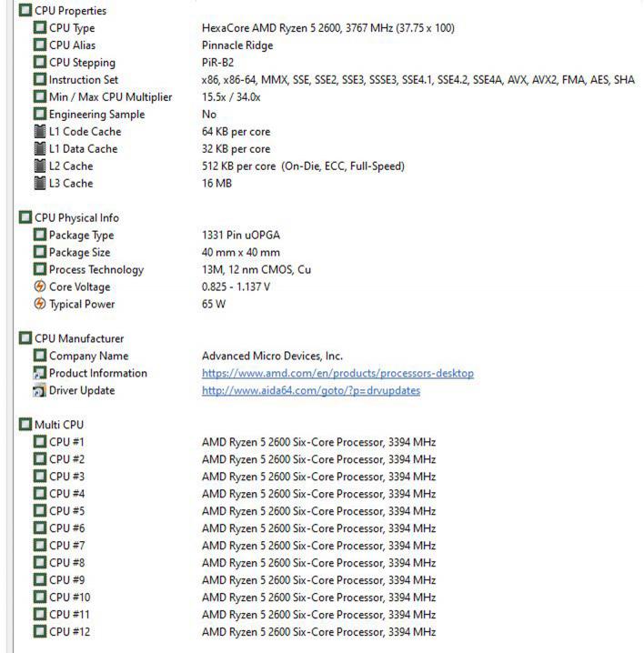Select the instruction set list starting with x86
Viewport: 644px width, 653px height.
[x=418, y=79]
